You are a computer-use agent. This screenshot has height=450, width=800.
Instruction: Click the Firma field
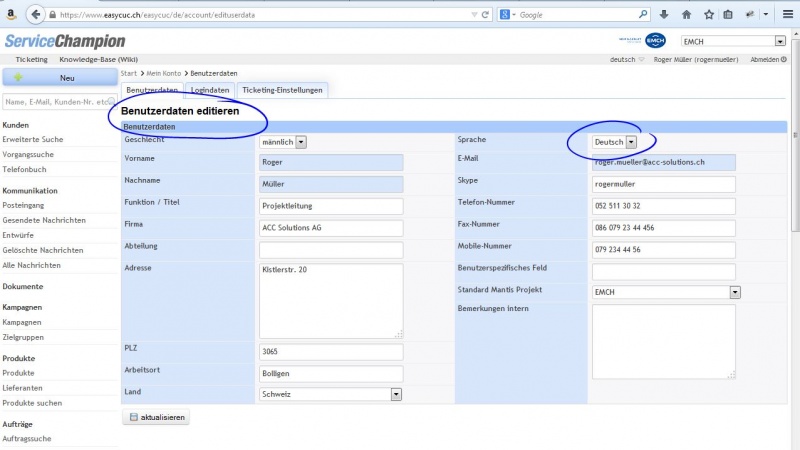click(x=331, y=228)
